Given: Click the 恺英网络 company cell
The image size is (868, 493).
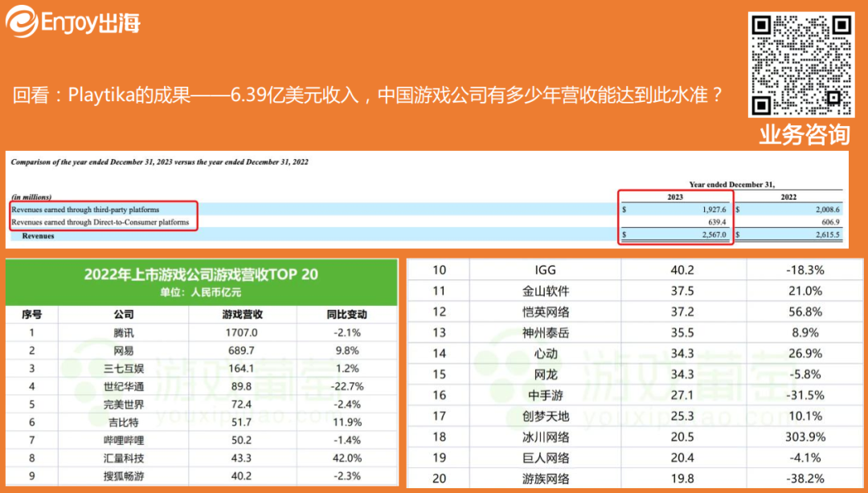Looking at the screenshot, I should coord(545,312).
